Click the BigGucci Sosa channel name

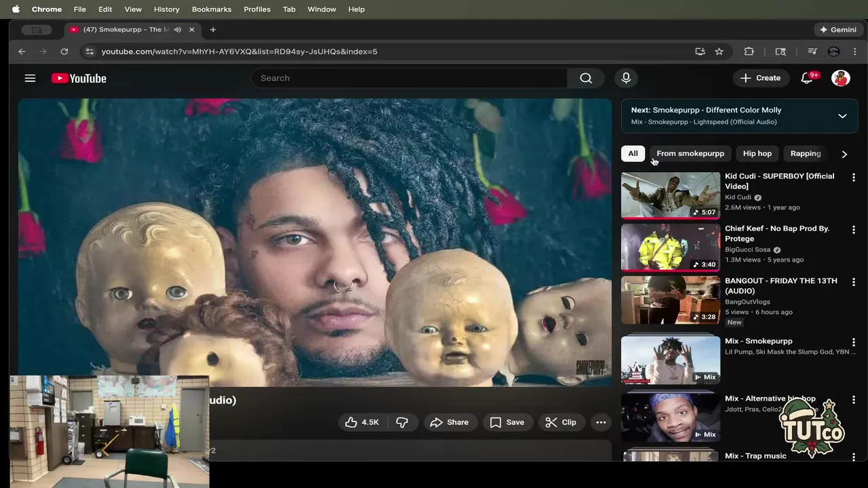[x=747, y=249]
